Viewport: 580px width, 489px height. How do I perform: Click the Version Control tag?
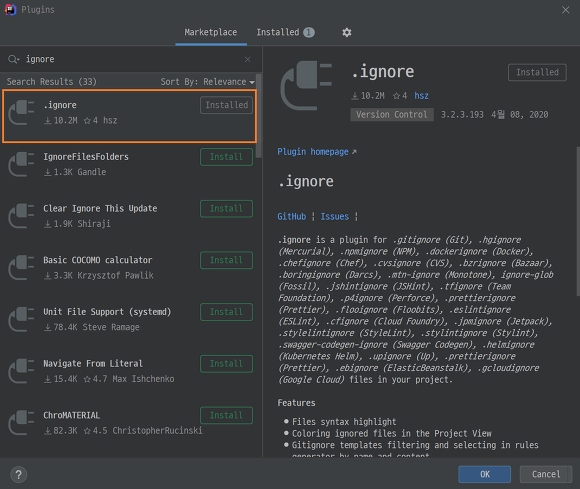[x=392, y=115]
